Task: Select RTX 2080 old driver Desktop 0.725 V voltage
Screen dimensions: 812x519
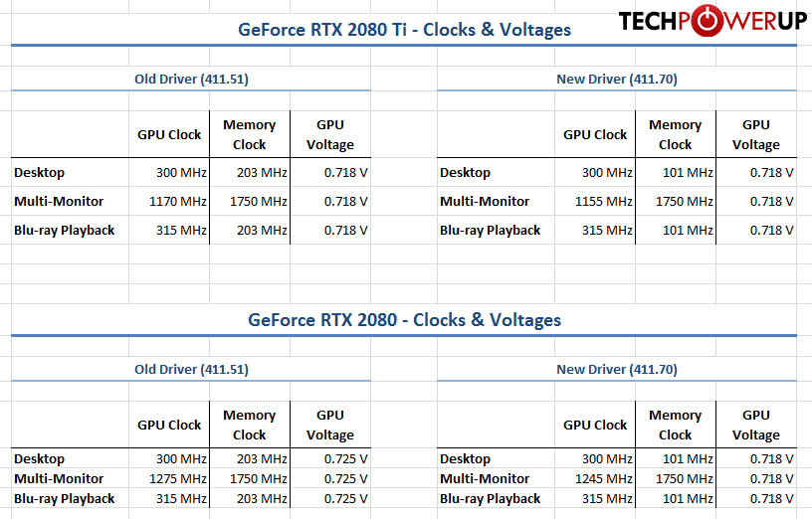Action: [x=346, y=459]
